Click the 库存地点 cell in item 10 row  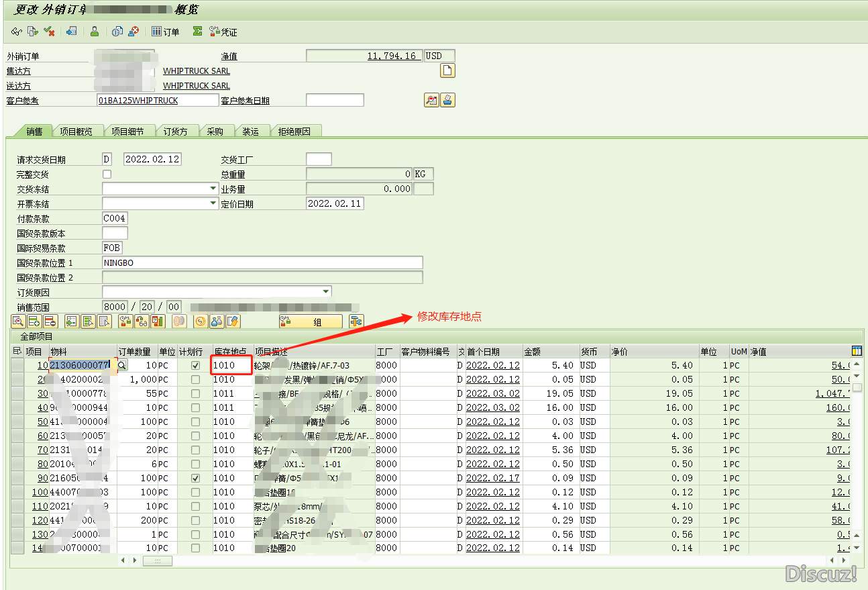click(232, 366)
